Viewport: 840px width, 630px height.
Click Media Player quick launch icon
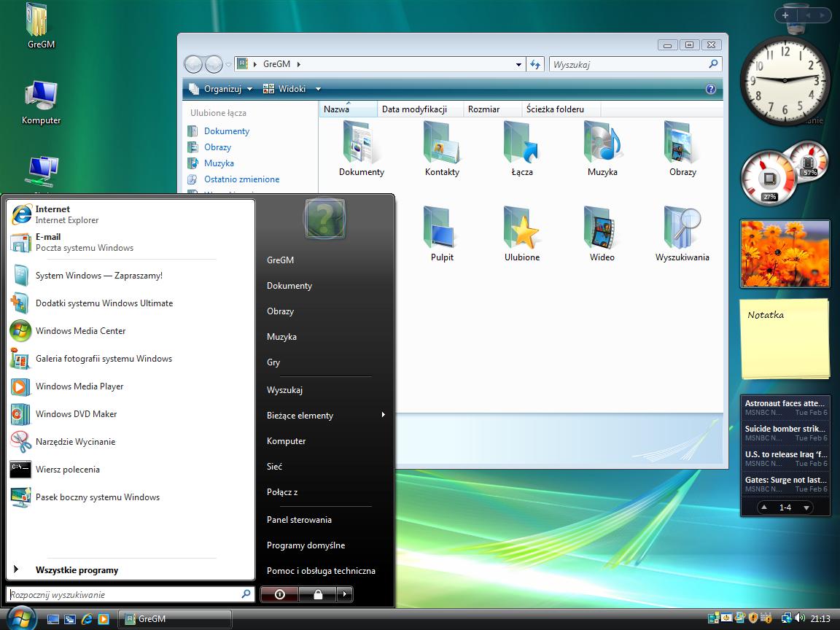pos(104,619)
